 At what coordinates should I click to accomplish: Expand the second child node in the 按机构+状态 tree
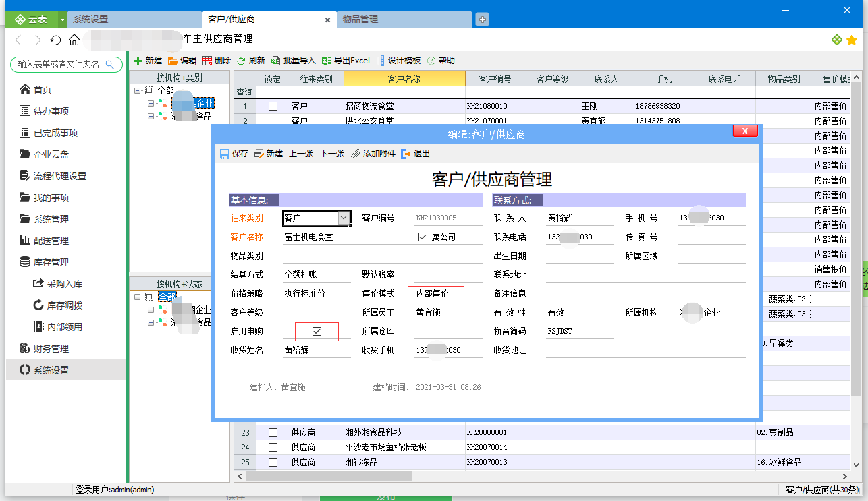pyautogui.click(x=151, y=322)
